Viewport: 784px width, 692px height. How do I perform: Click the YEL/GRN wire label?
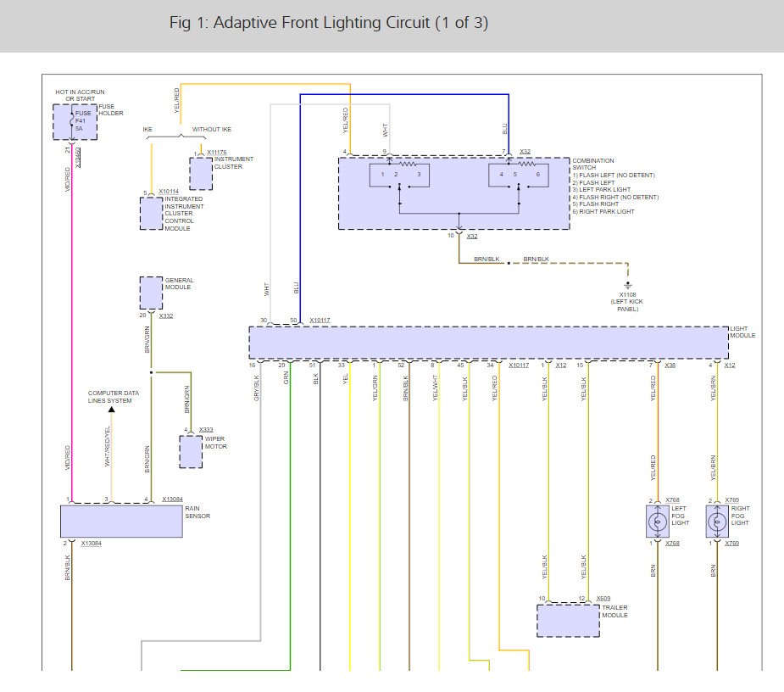375,388
